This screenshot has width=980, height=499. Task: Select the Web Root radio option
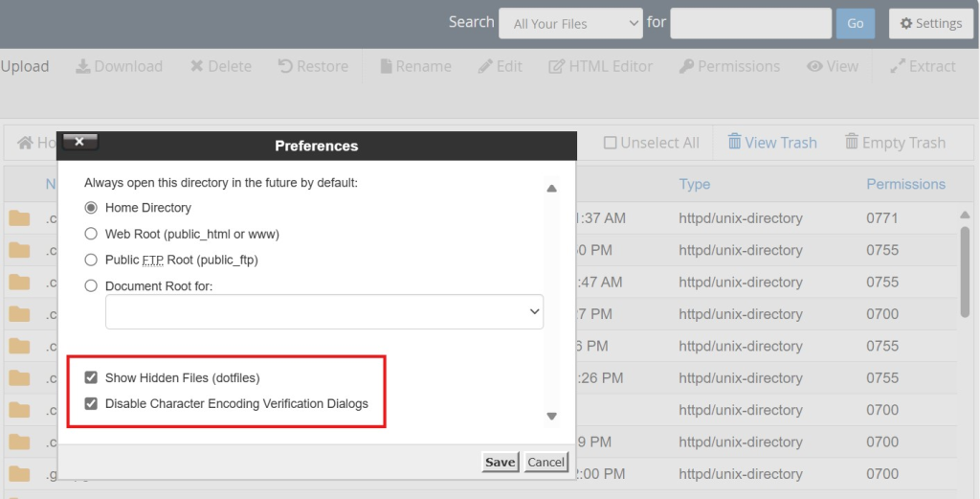[x=92, y=234]
